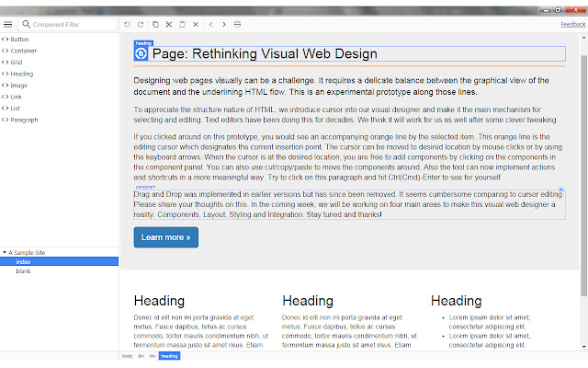588x368 pixels.
Task: Click the previous arrow in toolbar
Action: (210, 24)
